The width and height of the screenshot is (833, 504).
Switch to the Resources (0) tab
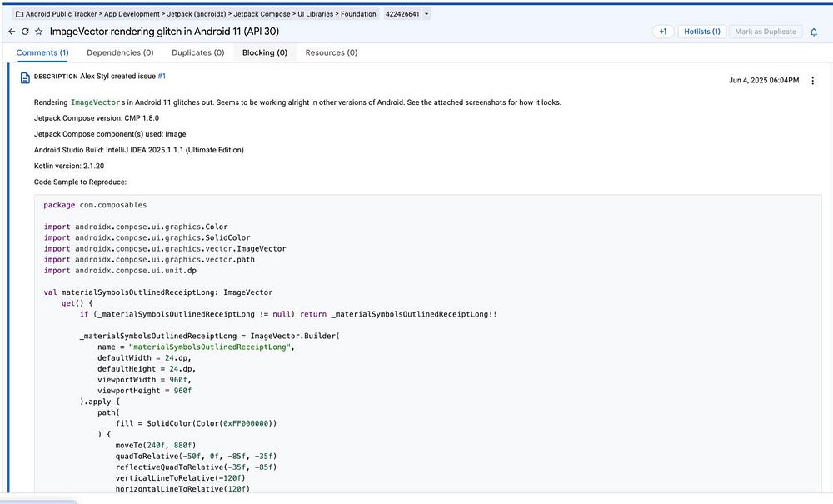coord(331,52)
